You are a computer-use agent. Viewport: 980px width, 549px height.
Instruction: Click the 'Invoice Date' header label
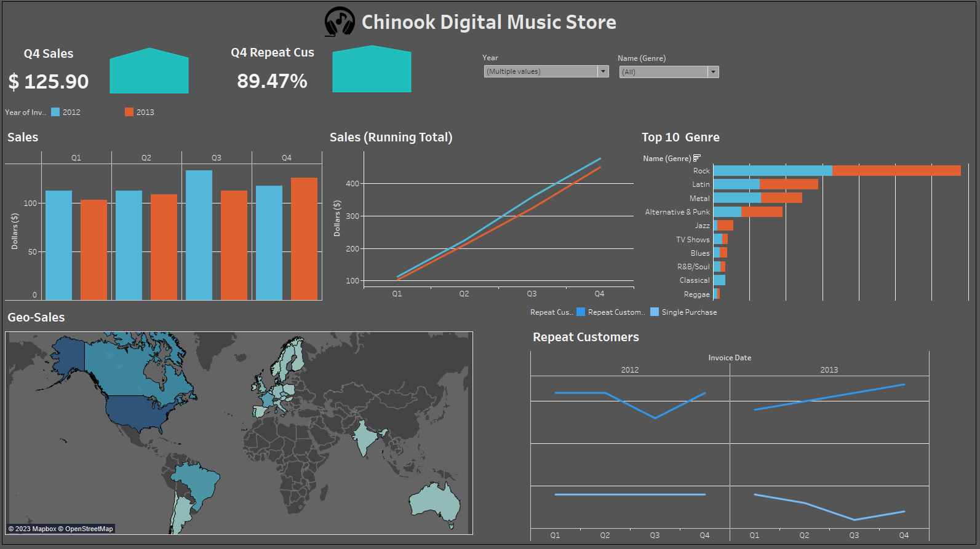(730, 357)
